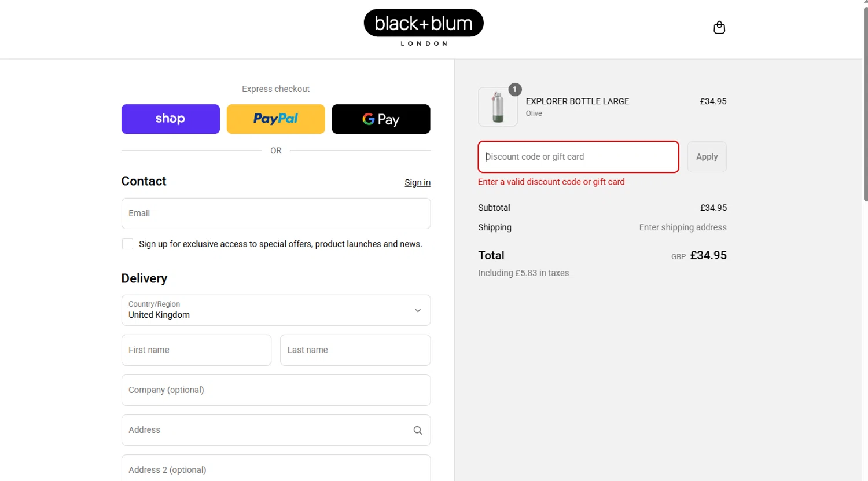Click the 'Enter a valid discount code' error

[551, 182]
